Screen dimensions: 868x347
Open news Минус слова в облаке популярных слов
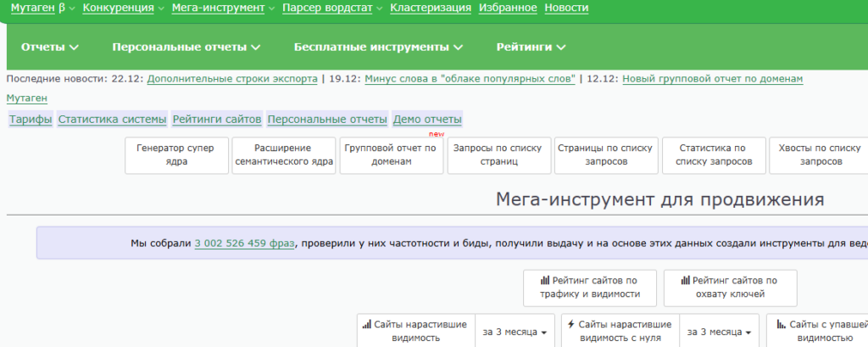pos(470,79)
